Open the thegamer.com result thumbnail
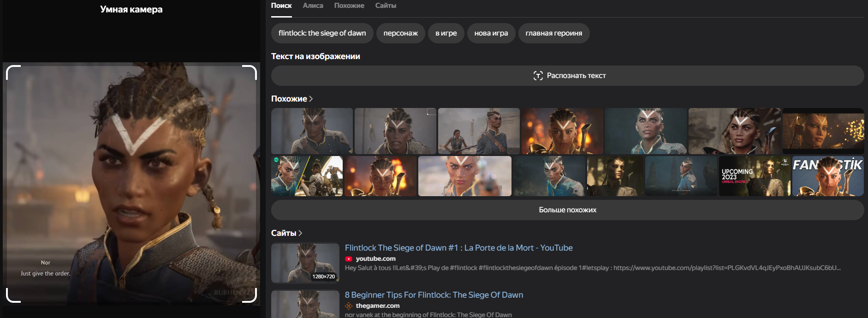 (x=305, y=304)
